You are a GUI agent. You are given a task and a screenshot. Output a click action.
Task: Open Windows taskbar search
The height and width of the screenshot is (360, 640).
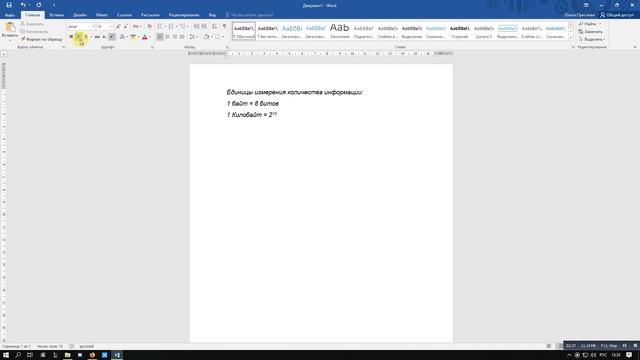[x=18, y=355]
